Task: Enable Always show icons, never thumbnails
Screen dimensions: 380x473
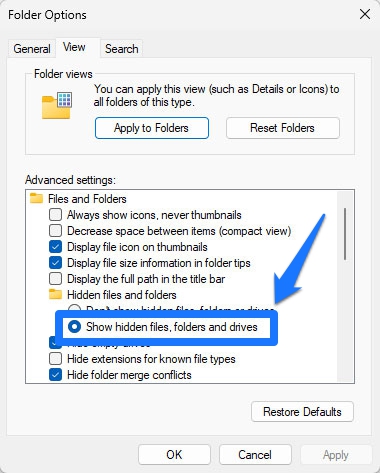Action: pyautogui.click(x=55, y=215)
